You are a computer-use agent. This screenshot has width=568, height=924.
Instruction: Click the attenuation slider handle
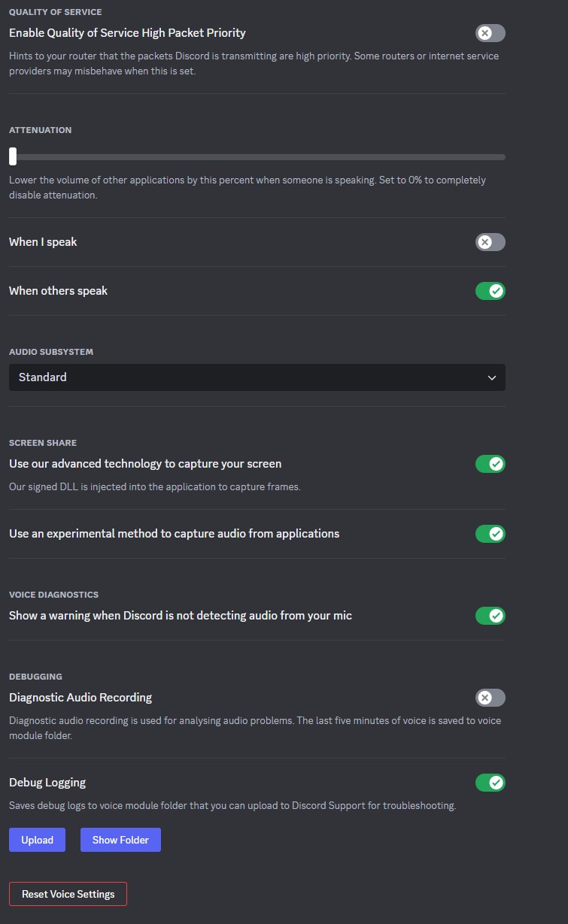[x=13, y=156]
